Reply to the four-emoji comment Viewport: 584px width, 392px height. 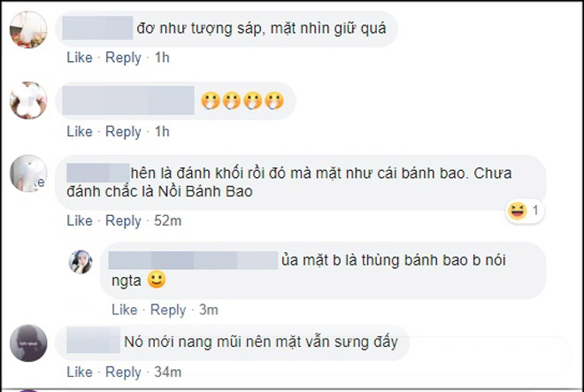click(123, 131)
